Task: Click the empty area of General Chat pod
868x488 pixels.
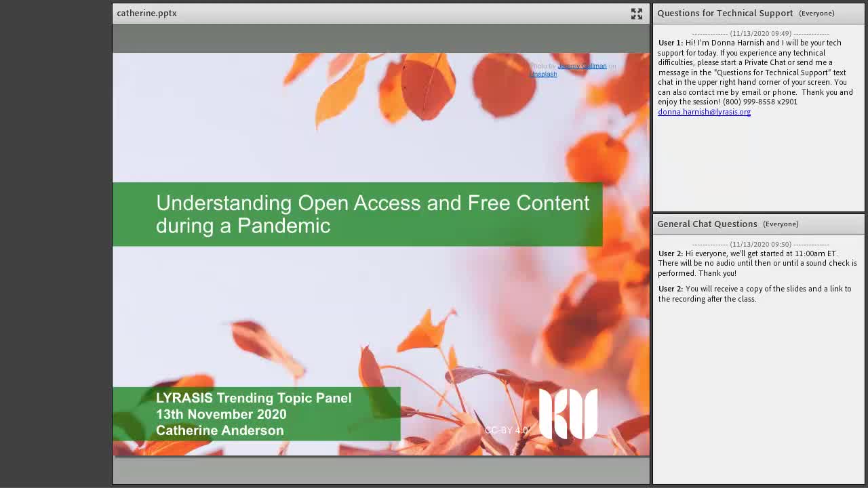Action: (758, 393)
